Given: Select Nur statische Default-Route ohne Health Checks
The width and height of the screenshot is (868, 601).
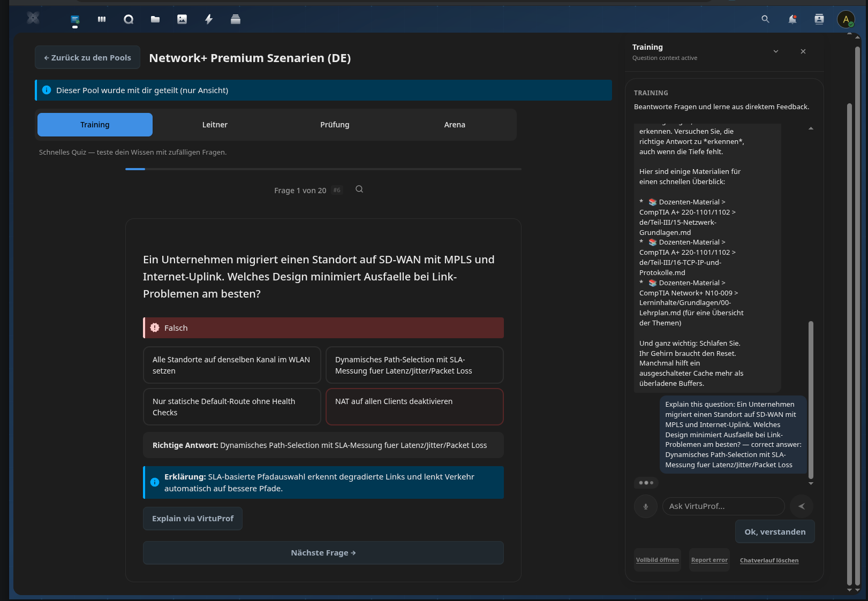Looking at the screenshot, I should click(231, 407).
